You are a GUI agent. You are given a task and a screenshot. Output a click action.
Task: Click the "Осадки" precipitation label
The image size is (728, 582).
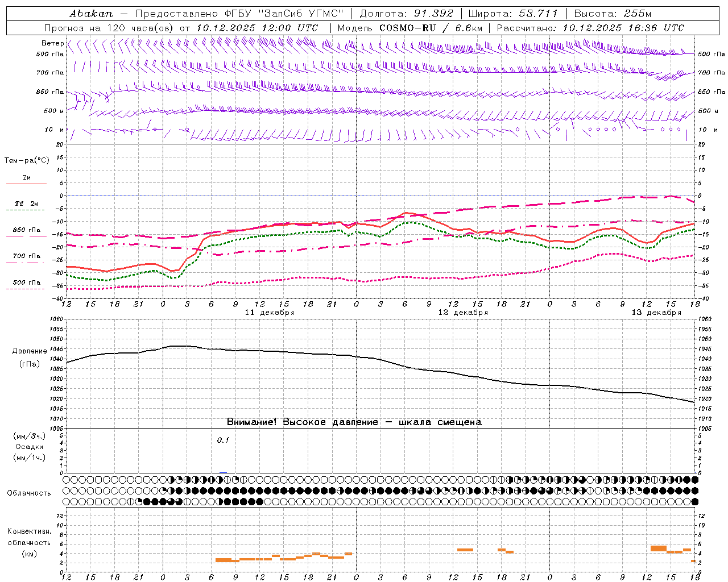(30, 447)
